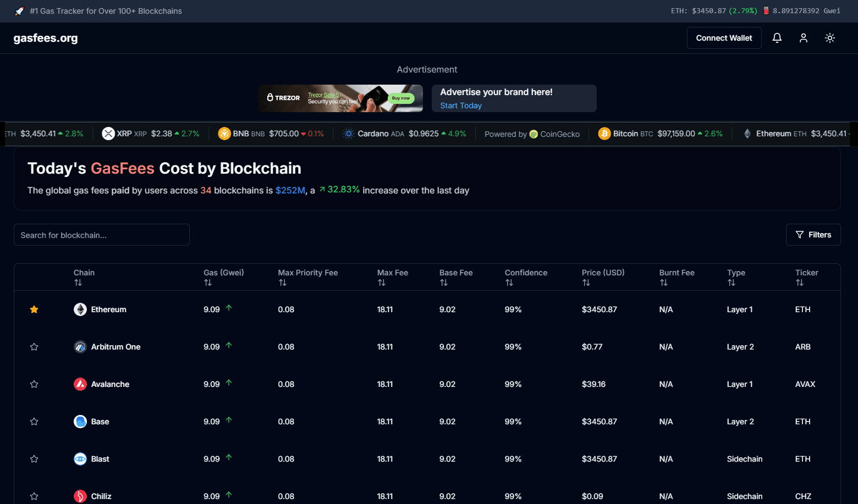Click the 34 blockchains count
Image resolution: width=858 pixels, height=504 pixels.
pyautogui.click(x=206, y=190)
